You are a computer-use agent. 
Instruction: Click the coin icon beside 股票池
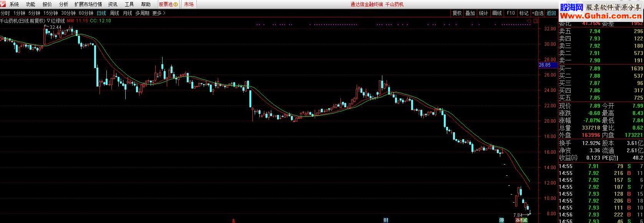click(176, 5)
